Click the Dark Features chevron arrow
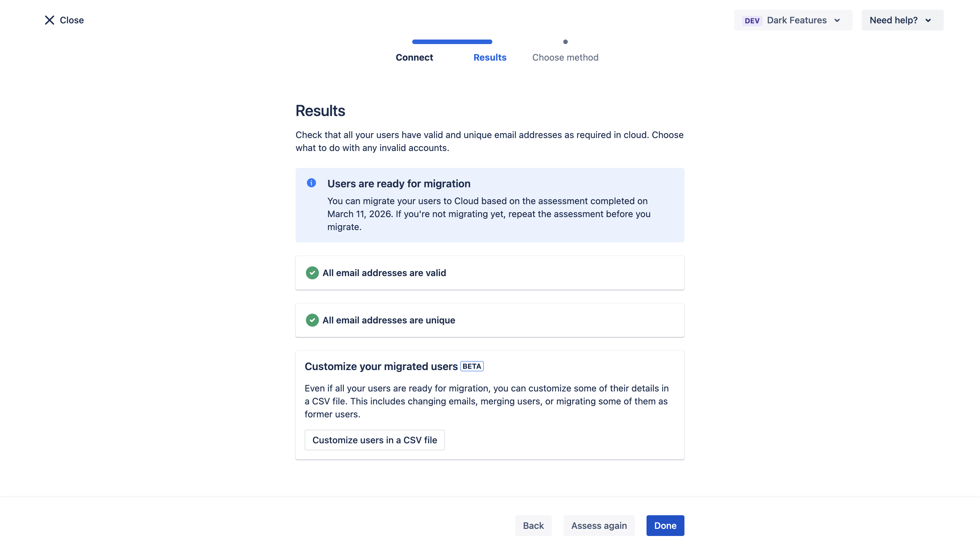Image resolution: width=980 pixels, height=547 pixels. 837,20
